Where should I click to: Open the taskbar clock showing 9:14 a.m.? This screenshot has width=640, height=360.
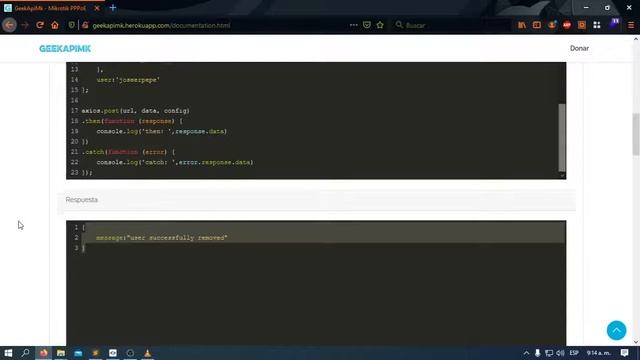(x=599, y=353)
